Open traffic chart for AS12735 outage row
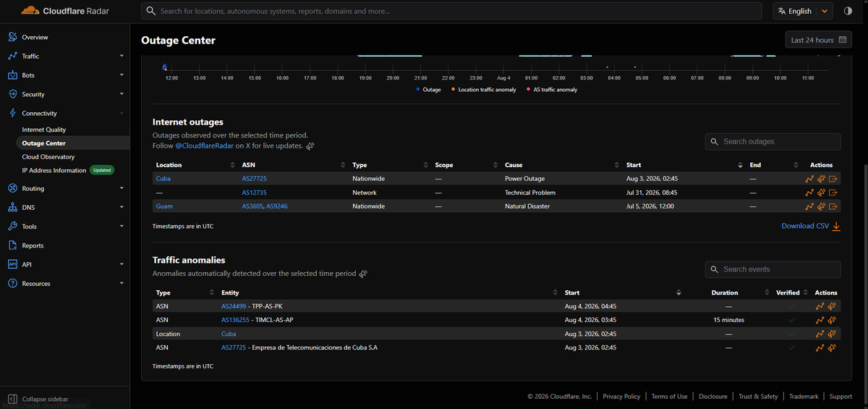The width and height of the screenshot is (868, 409). point(809,193)
